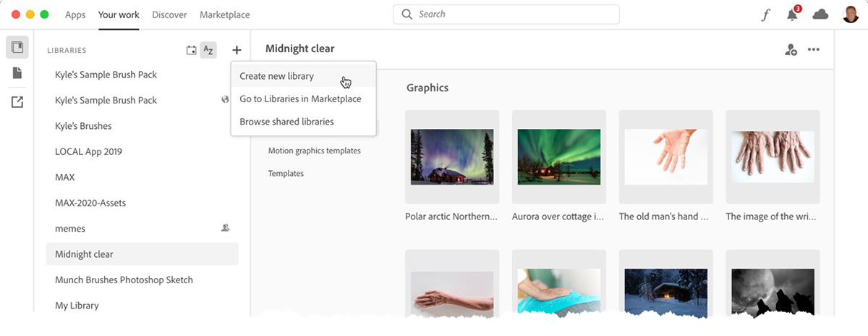Open the Discover tab

(169, 14)
